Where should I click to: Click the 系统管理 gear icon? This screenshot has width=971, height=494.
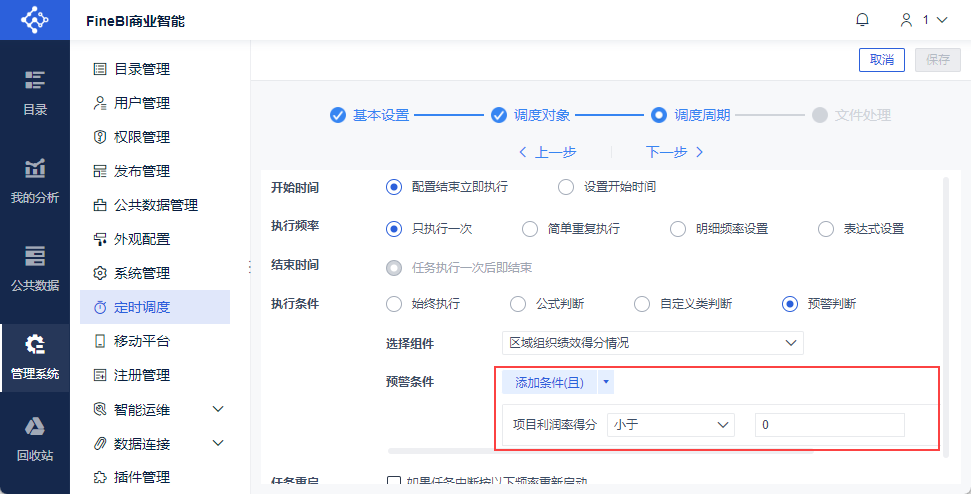(x=99, y=273)
